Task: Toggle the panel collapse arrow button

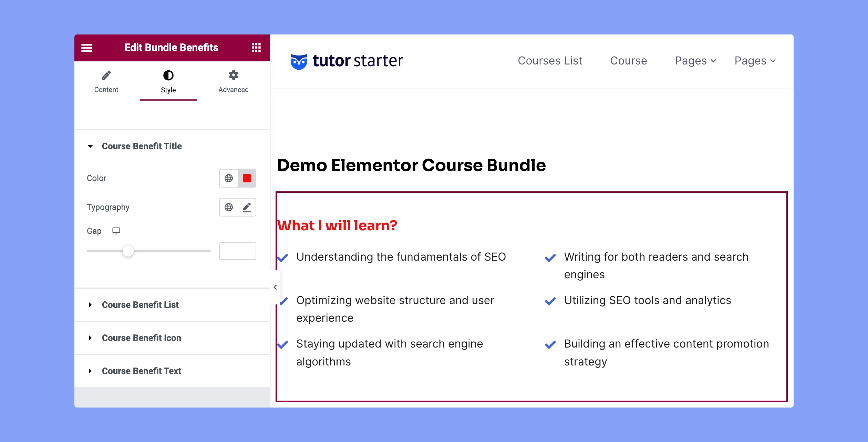Action: click(274, 287)
